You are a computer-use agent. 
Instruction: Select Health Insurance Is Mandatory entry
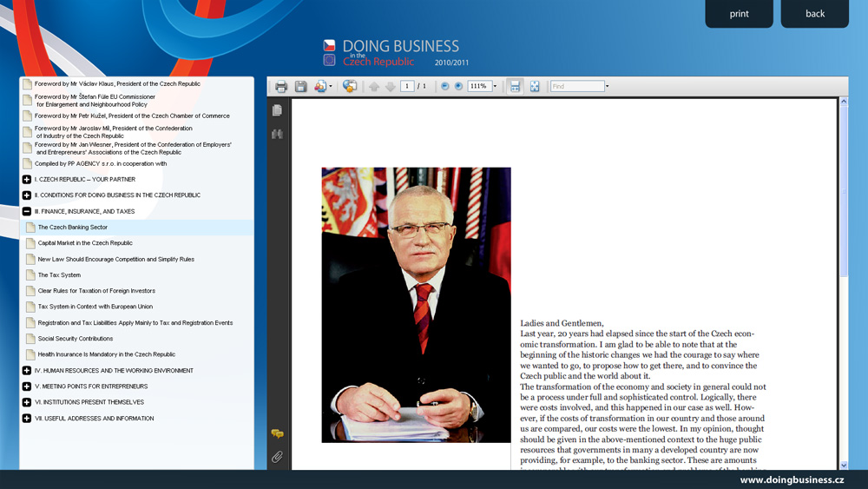[x=106, y=354]
